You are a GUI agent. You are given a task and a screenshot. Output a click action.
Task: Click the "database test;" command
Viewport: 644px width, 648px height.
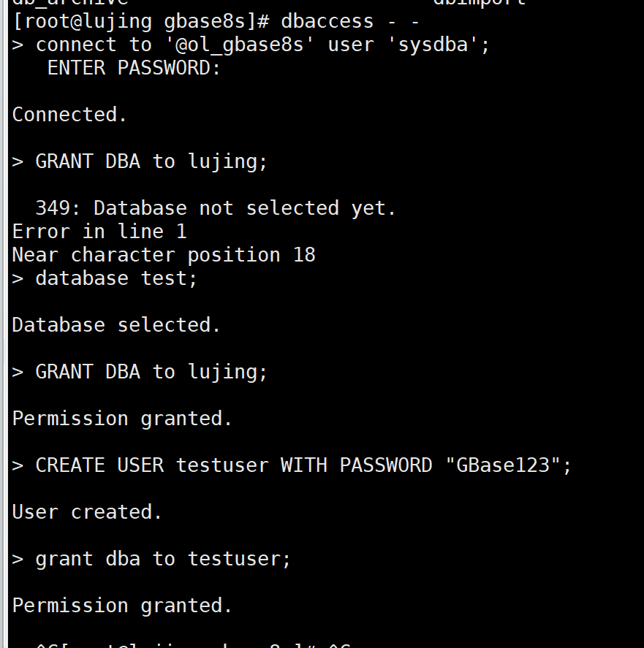tap(116, 278)
